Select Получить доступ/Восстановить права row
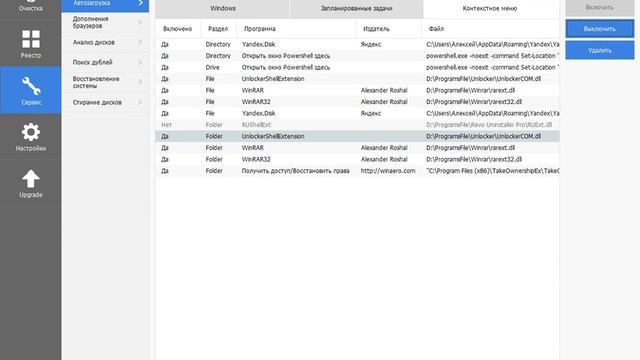The width and height of the screenshot is (640, 360). [358, 171]
